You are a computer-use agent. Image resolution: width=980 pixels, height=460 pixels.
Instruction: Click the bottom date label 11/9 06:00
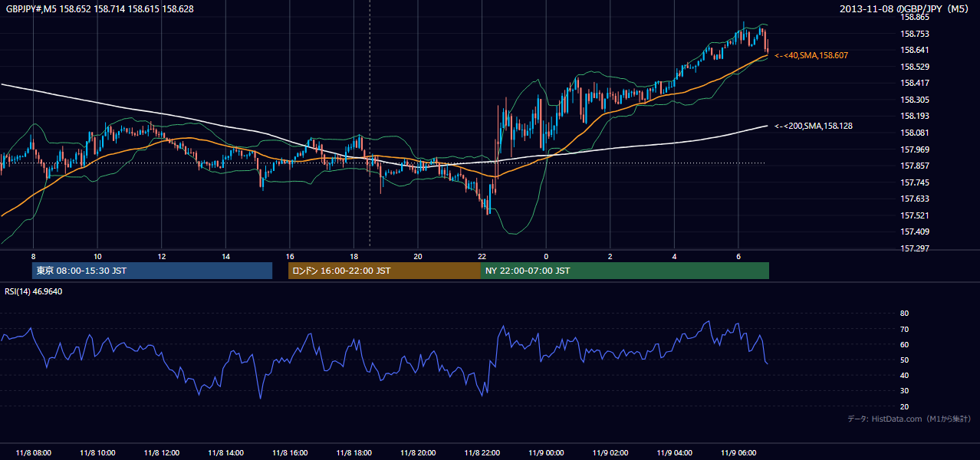click(738, 453)
